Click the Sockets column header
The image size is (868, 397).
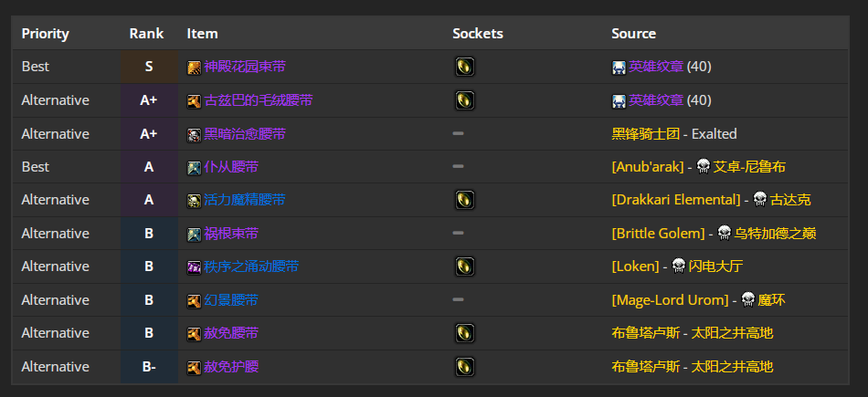click(478, 33)
